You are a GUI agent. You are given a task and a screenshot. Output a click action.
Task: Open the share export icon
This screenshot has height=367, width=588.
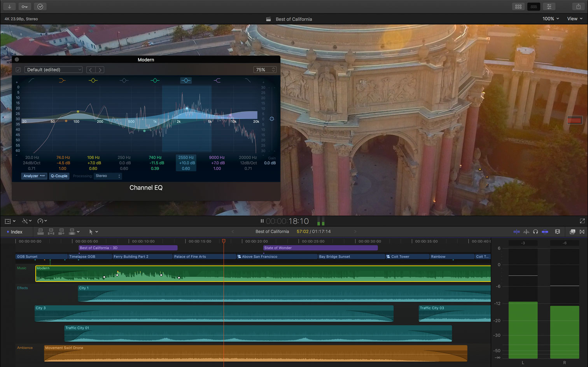(x=578, y=7)
